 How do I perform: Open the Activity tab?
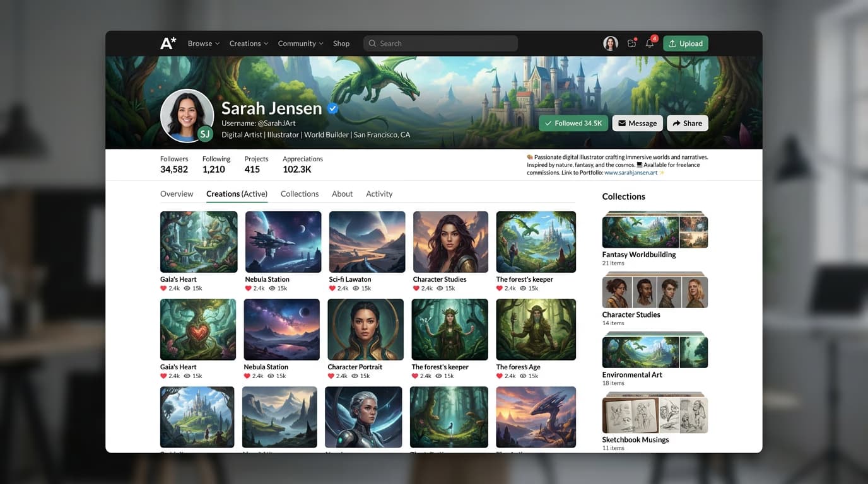[379, 193]
